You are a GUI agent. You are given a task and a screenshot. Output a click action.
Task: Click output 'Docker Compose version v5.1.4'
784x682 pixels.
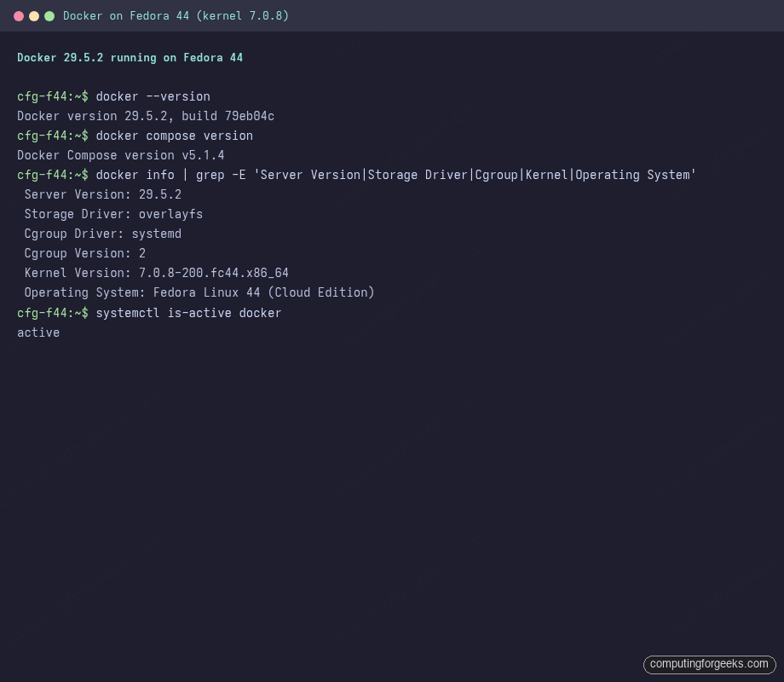coord(120,156)
